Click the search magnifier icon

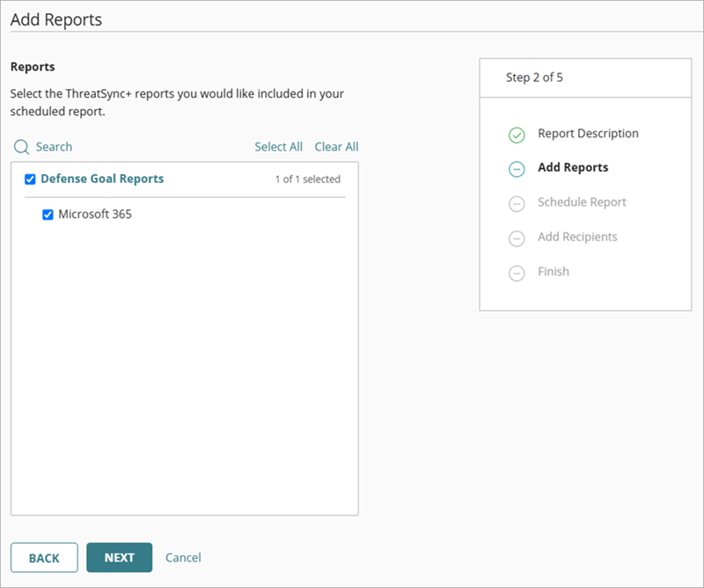pos(22,146)
